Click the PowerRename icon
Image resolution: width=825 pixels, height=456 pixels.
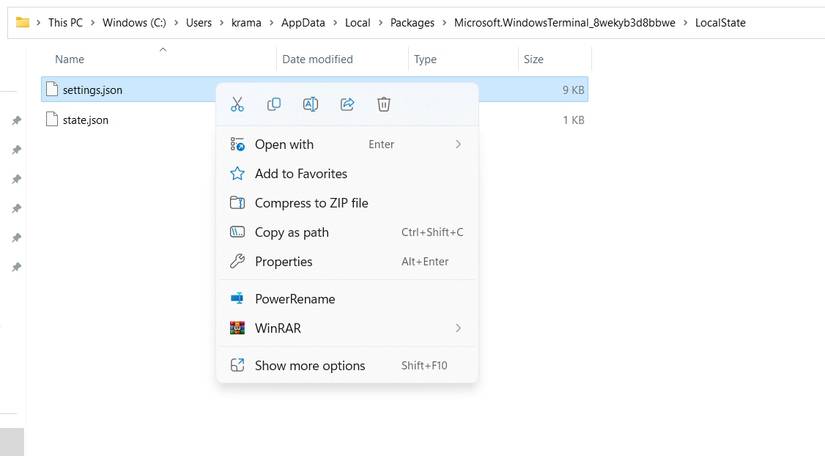[237, 299]
